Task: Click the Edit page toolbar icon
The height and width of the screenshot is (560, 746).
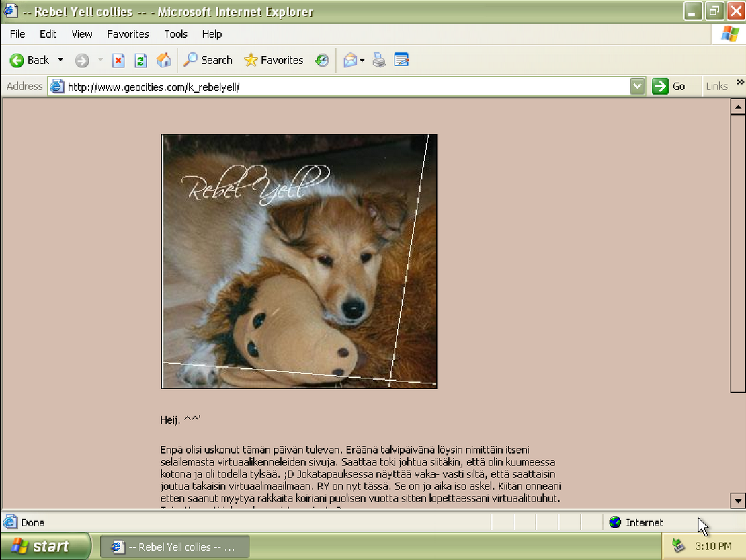Action: pos(402,61)
